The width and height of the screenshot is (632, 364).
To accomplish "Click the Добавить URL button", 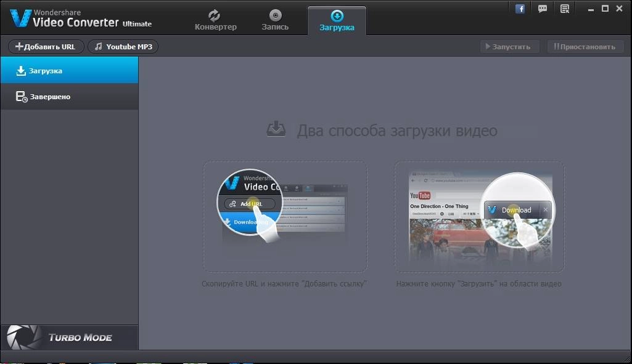I will tap(46, 47).
